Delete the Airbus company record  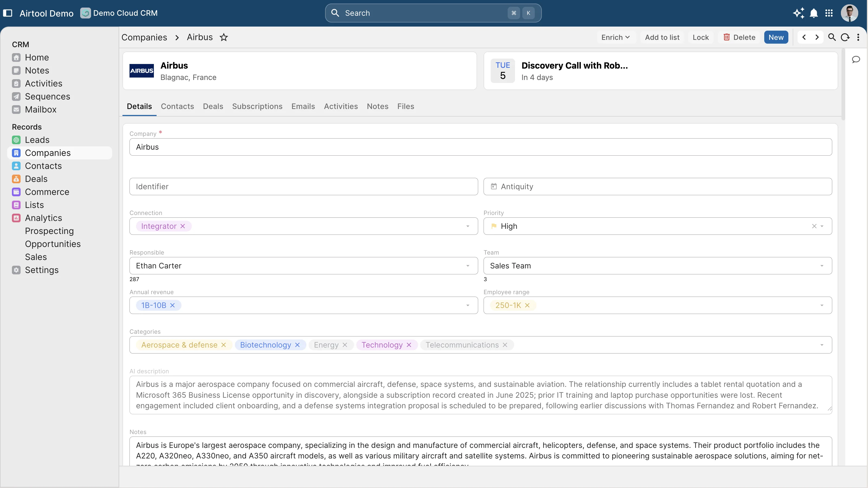(x=739, y=37)
